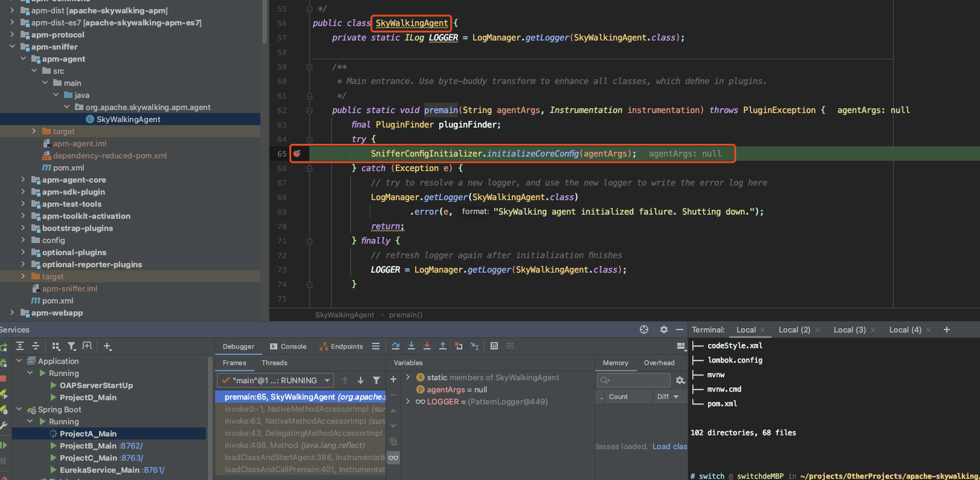Open the debugger layout settings icon
The height and width of the screenshot is (480, 980).
[681, 346]
